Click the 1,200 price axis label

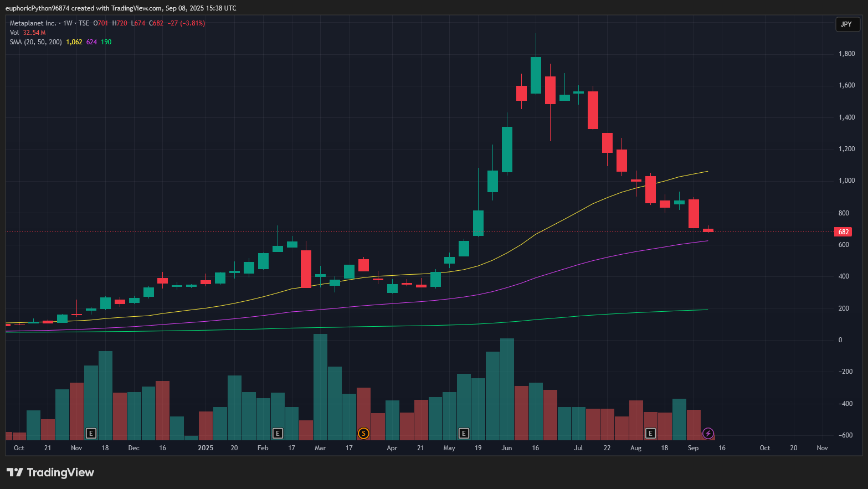point(847,149)
